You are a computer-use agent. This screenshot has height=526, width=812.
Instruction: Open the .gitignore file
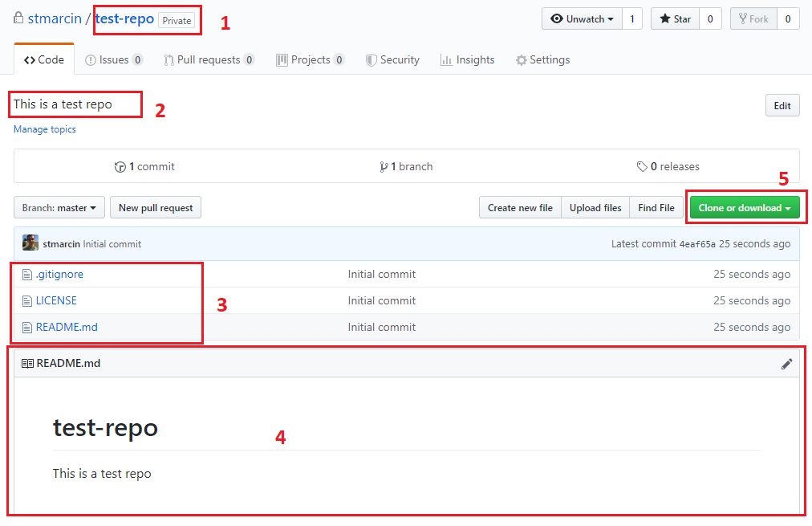59,274
